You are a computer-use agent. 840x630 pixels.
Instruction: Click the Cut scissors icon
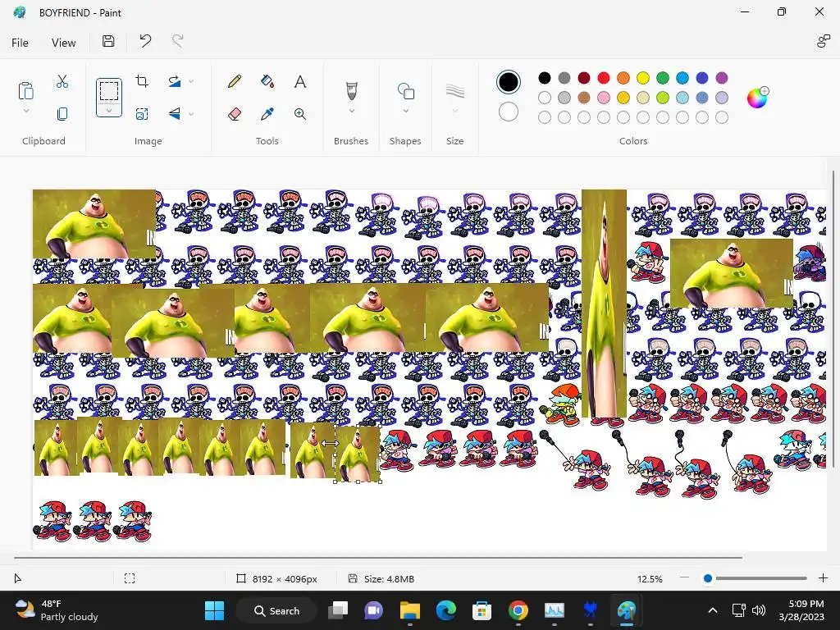pyautogui.click(x=62, y=81)
